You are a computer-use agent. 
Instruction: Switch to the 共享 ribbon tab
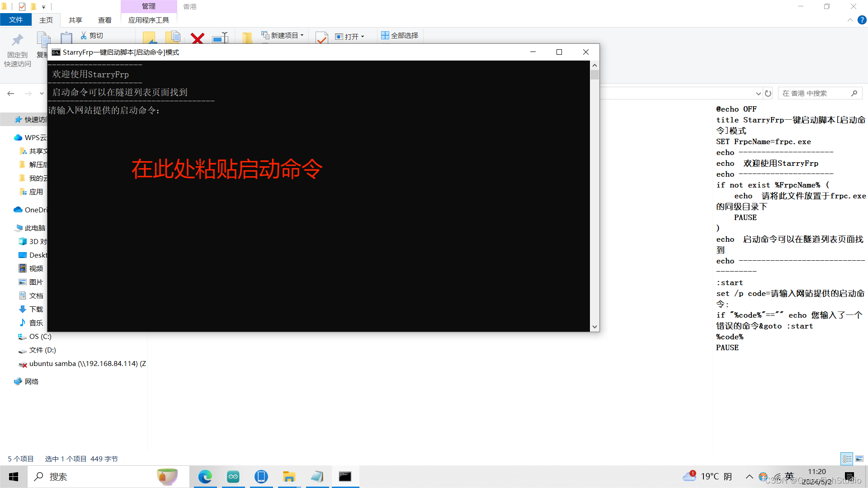75,20
